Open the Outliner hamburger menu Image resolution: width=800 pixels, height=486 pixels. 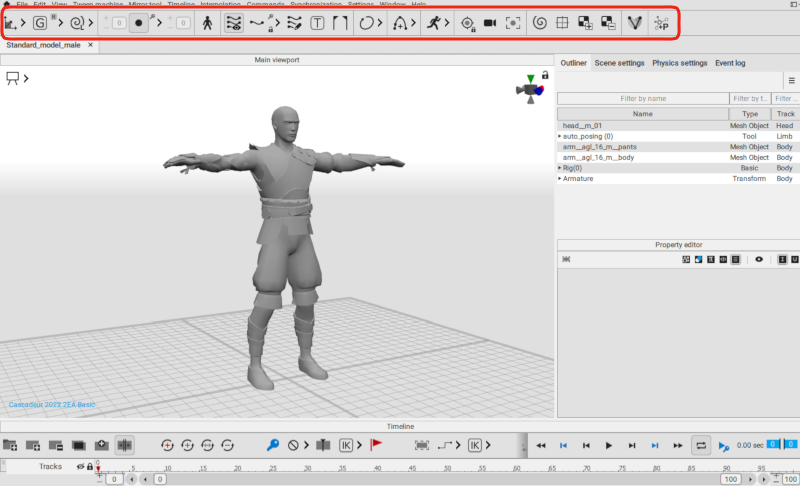point(792,81)
